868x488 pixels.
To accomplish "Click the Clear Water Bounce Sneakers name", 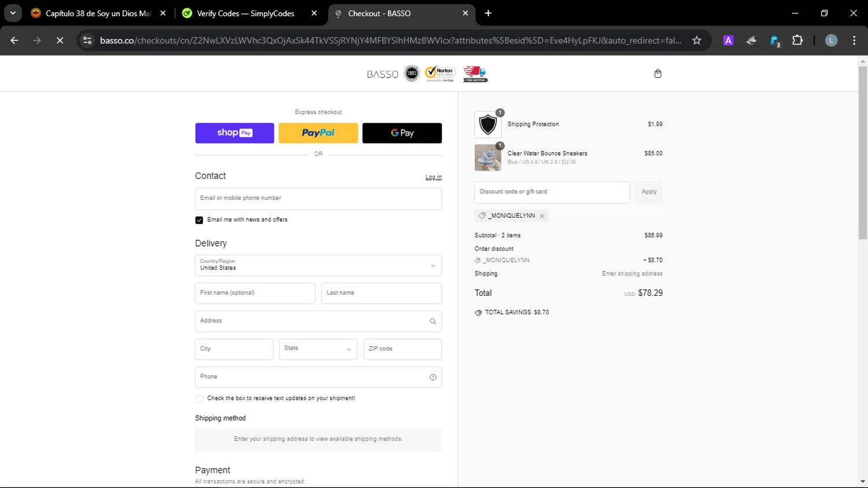I will (547, 153).
